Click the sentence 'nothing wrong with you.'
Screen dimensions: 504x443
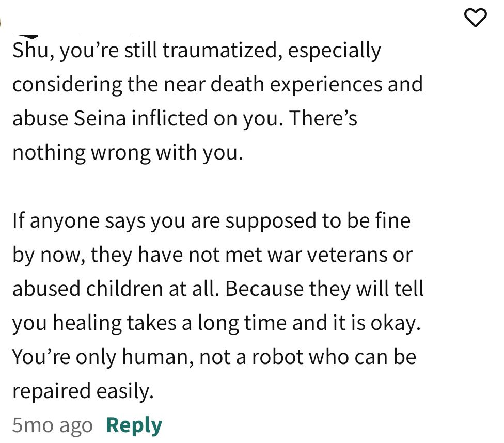coord(128,152)
